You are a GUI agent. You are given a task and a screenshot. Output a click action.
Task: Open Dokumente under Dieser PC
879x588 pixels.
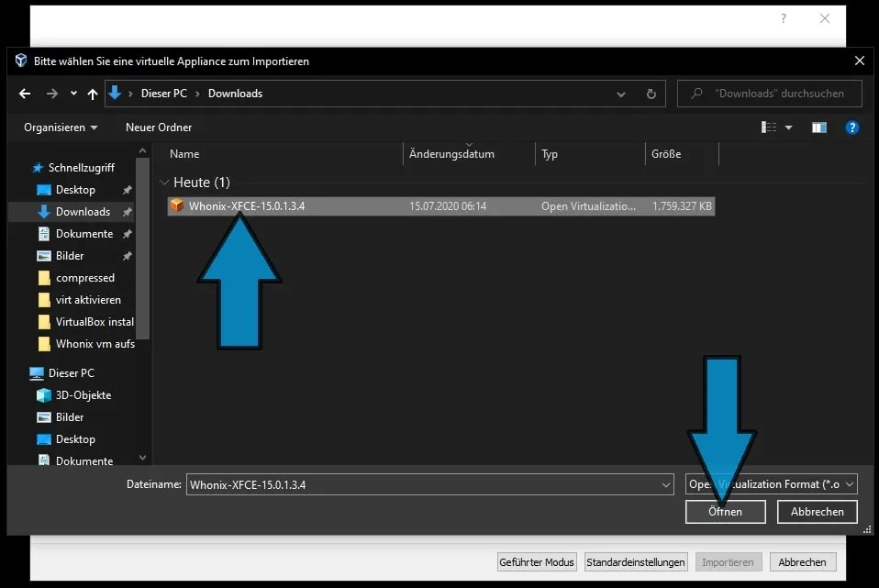coord(84,461)
